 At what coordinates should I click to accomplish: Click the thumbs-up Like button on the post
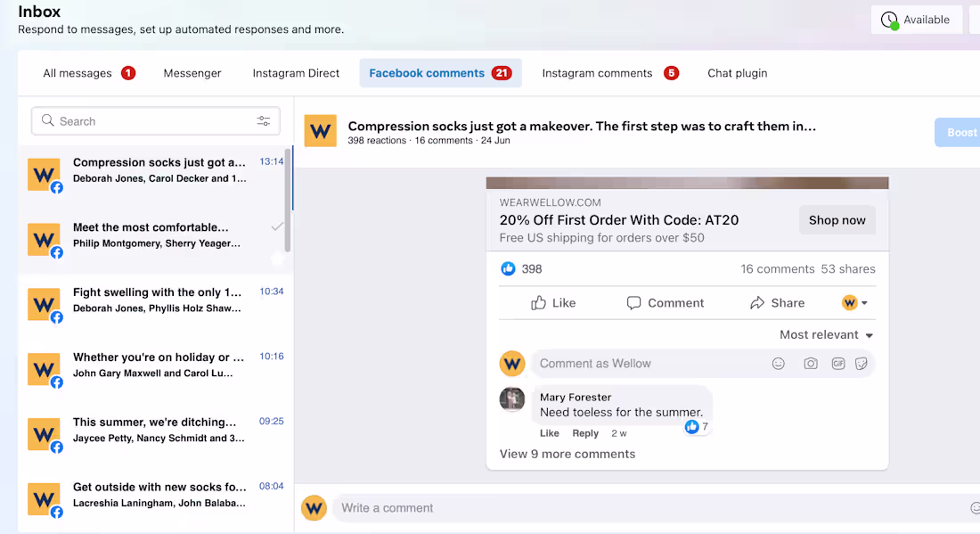click(553, 302)
